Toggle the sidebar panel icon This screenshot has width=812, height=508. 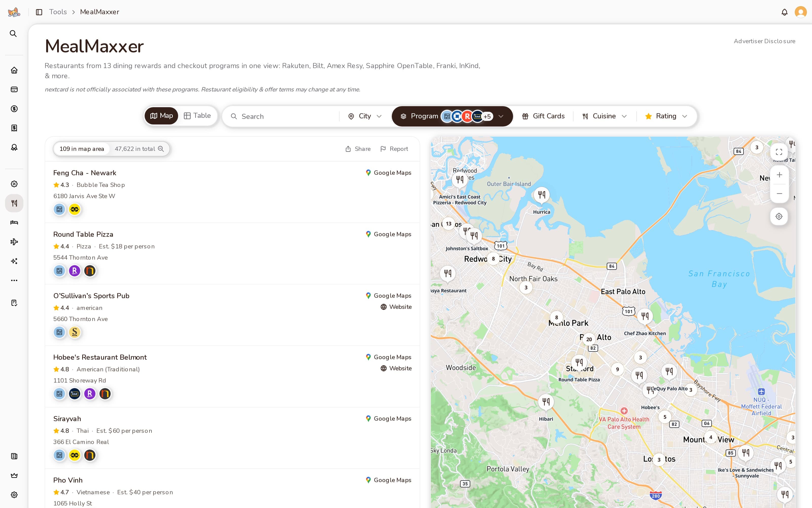tap(39, 12)
